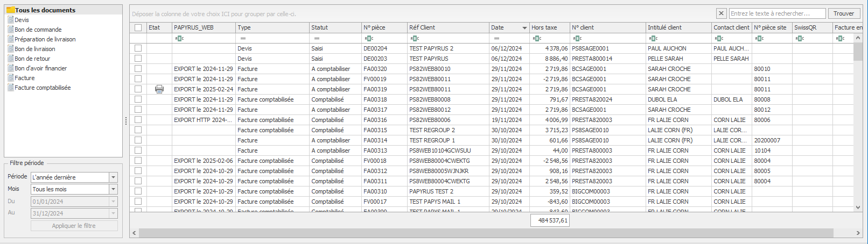Select Bon d'avoir financier in the tree
The width and height of the screenshot is (868, 244).
[40, 68]
